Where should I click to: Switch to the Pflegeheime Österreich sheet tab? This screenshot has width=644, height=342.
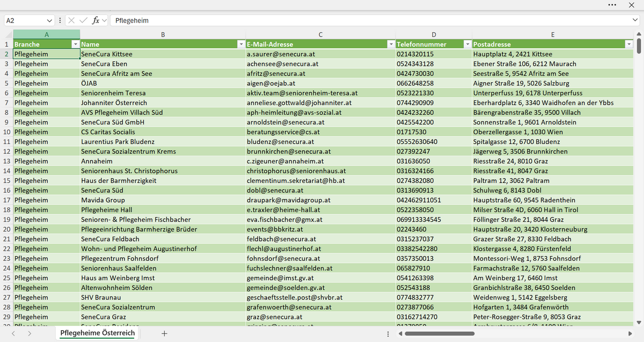click(97, 333)
